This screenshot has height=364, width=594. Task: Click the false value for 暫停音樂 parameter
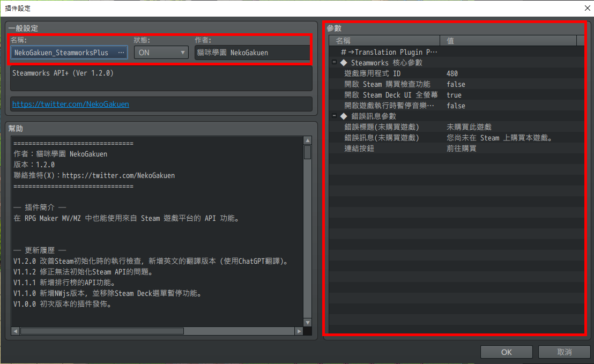pos(456,106)
